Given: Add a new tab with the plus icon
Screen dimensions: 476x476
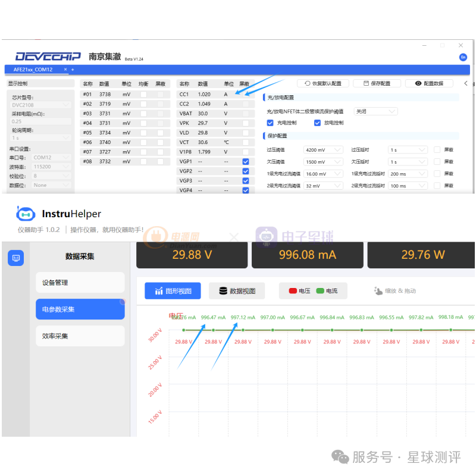Looking at the screenshot, I should pyautogui.click(x=73, y=70).
